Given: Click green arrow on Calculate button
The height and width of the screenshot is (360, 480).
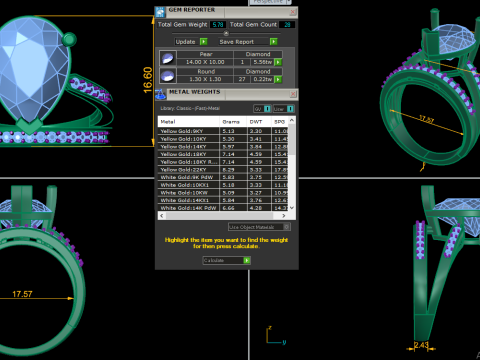Looking at the screenshot, I should point(247,260).
